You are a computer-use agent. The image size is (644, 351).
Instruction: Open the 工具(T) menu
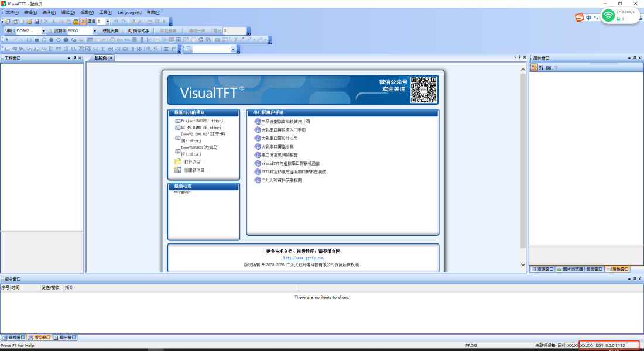click(x=105, y=12)
